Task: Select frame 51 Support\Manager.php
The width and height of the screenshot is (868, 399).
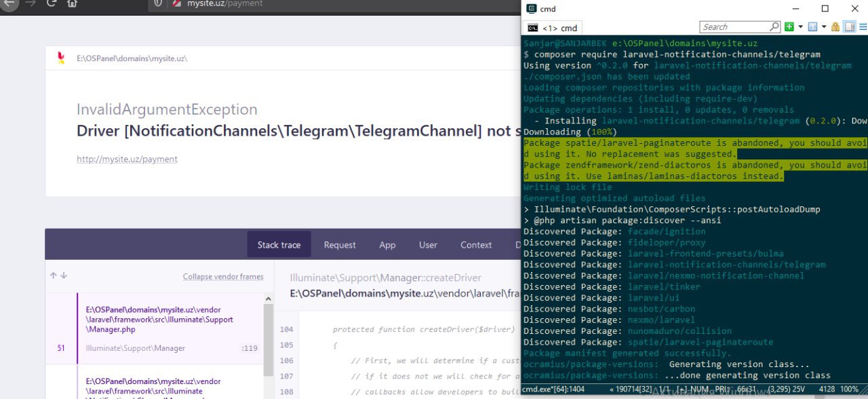Action: tap(155, 328)
